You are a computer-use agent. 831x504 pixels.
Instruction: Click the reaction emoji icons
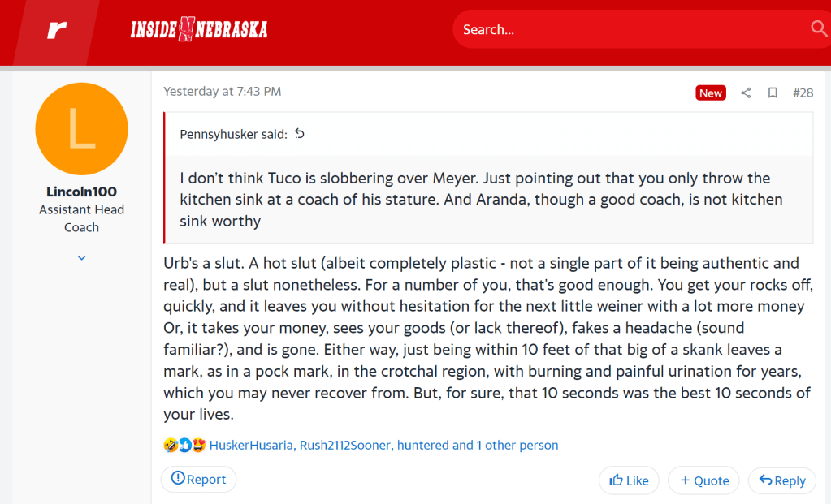184,445
